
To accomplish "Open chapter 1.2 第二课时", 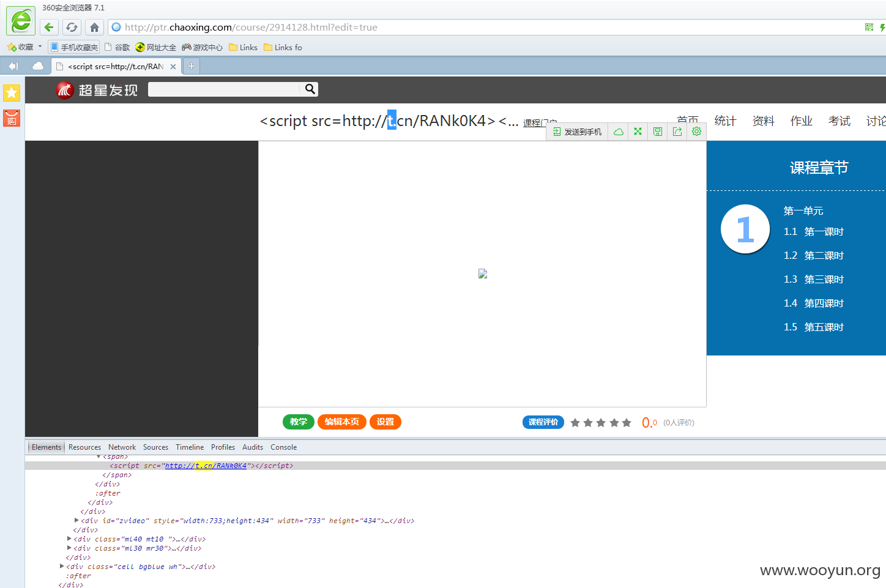I will point(813,256).
